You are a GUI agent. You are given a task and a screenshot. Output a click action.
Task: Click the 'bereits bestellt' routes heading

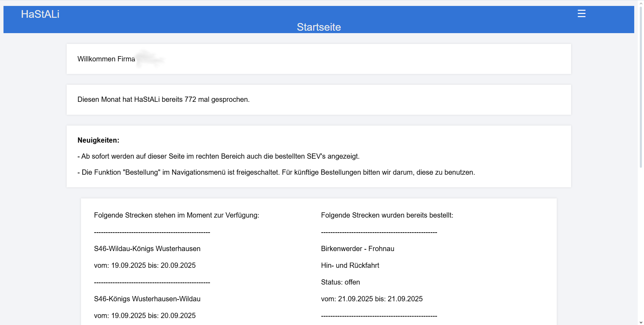pos(387,215)
